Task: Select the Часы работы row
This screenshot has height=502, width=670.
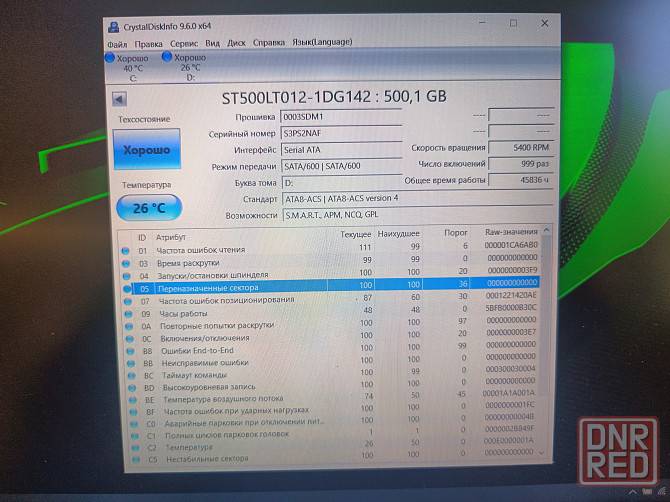Action: [x=331, y=311]
